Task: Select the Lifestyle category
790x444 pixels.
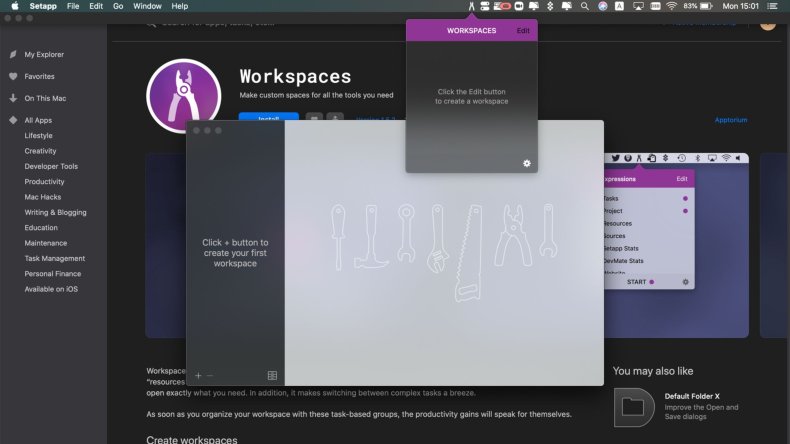Action: (x=38, y=136)
